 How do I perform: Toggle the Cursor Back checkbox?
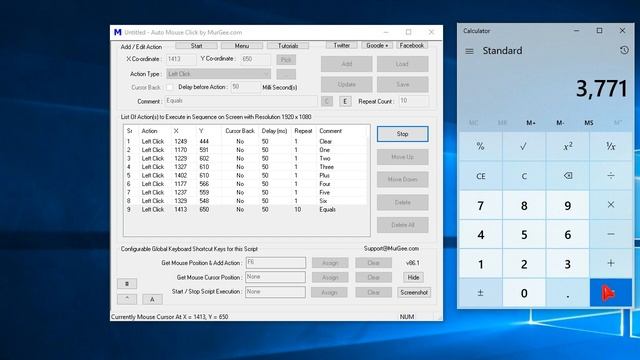pos(169,87)
